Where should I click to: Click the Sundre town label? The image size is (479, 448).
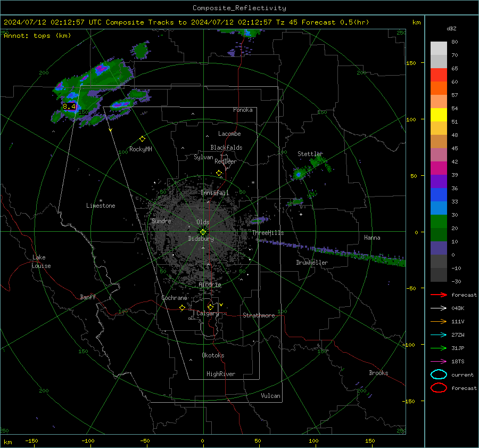tap(161, 221)
